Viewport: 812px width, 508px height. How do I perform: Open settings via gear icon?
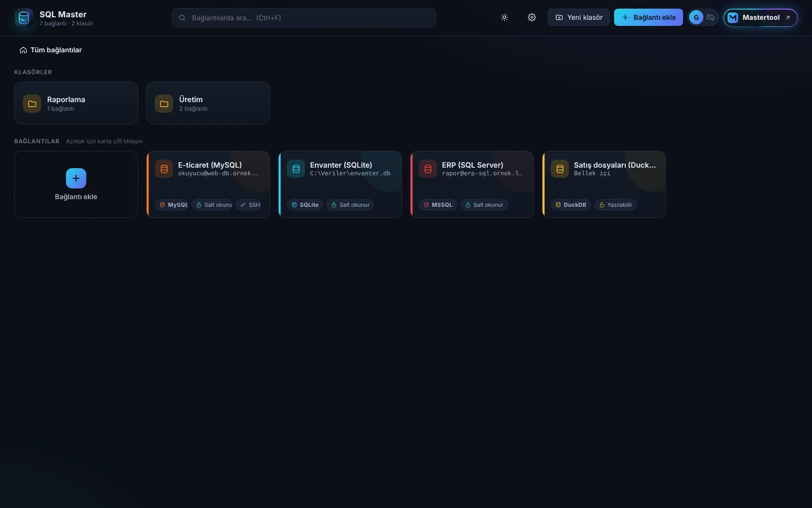[531, 17]
